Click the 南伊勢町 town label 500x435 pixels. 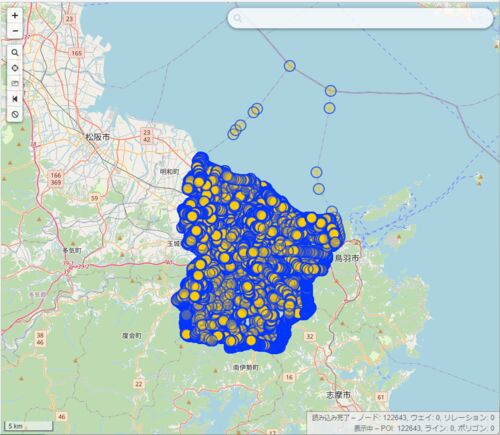point(246,367)
